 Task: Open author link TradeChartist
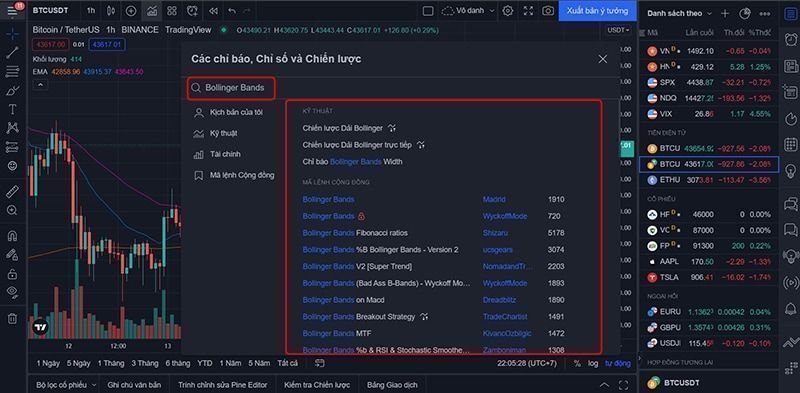(x=505, y=316)
